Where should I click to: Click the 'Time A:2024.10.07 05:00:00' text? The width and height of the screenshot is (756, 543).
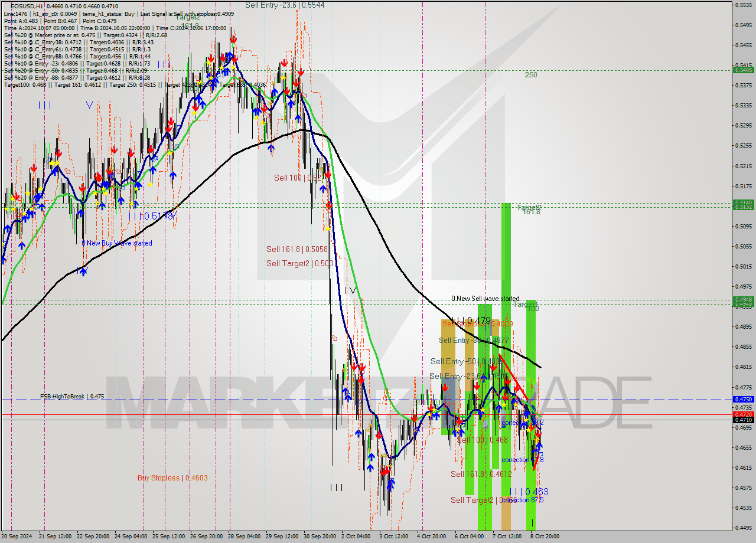point(39,28)
